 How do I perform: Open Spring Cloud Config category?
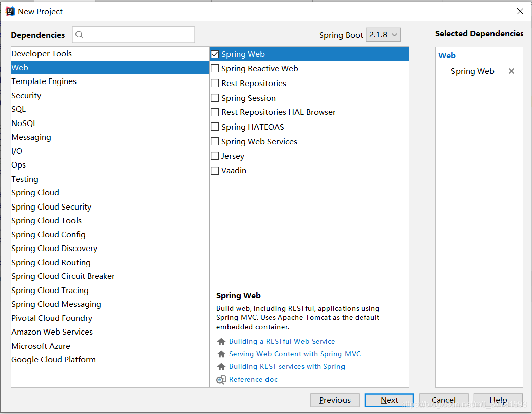[x=110, y=235]
